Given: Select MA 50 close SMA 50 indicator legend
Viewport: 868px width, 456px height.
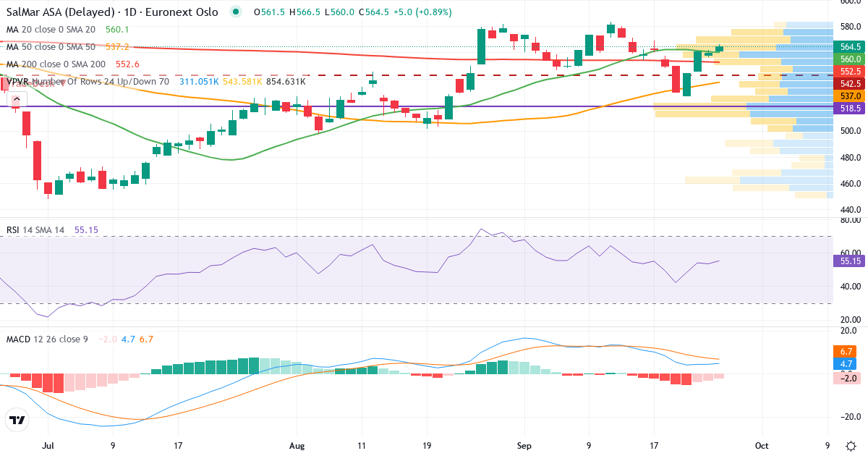Looking at the screenshot, I should click(51, 47).
